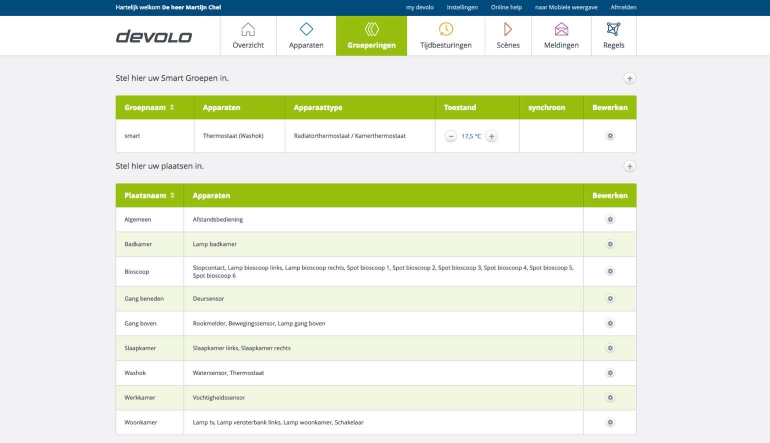Open the Meldingen envelope tab
Screen dimensions: 770x443
pos(561,36)
